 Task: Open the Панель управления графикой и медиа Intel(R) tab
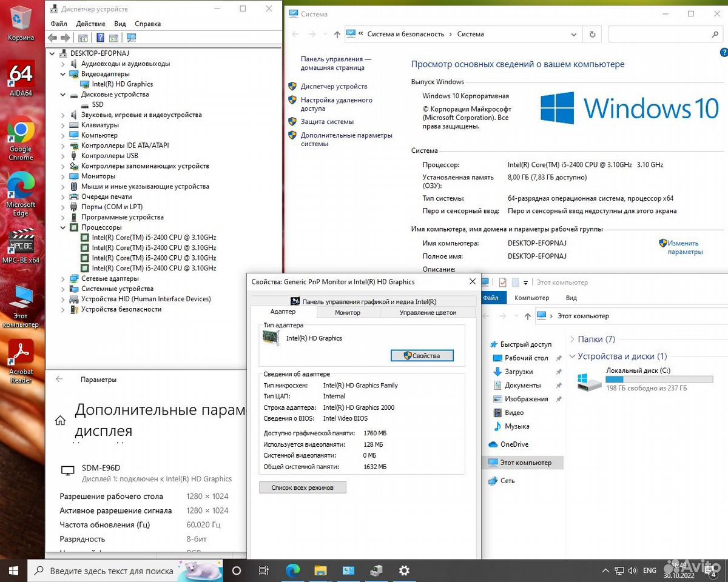(x=363, y=301)
